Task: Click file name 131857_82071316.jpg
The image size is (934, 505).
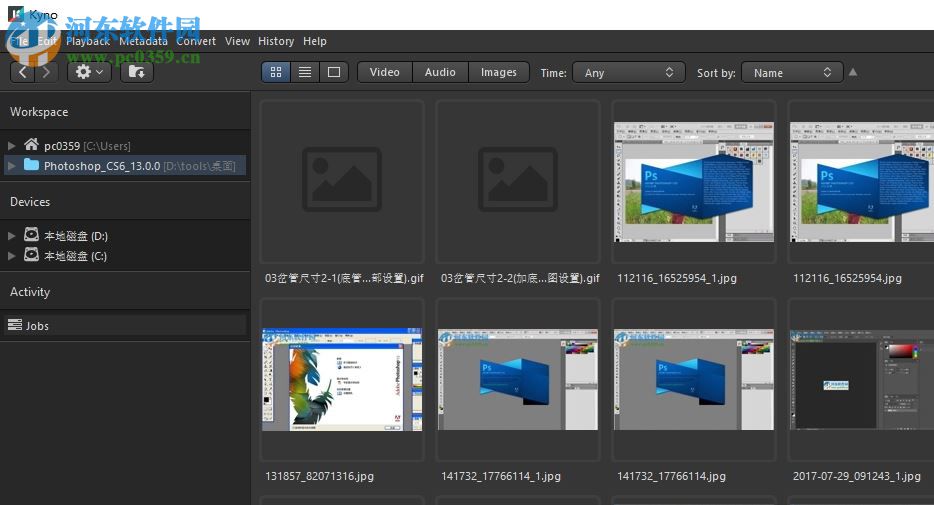Action: 319,476
